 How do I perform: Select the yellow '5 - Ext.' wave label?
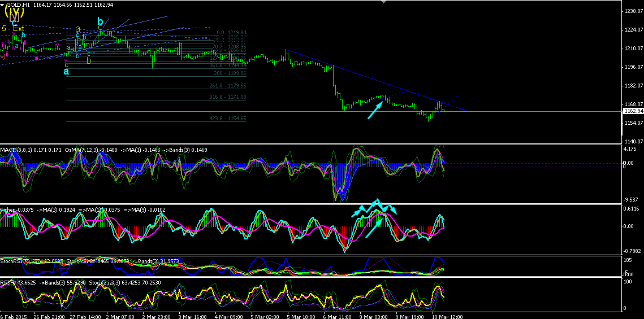click(x=14, y=29)
